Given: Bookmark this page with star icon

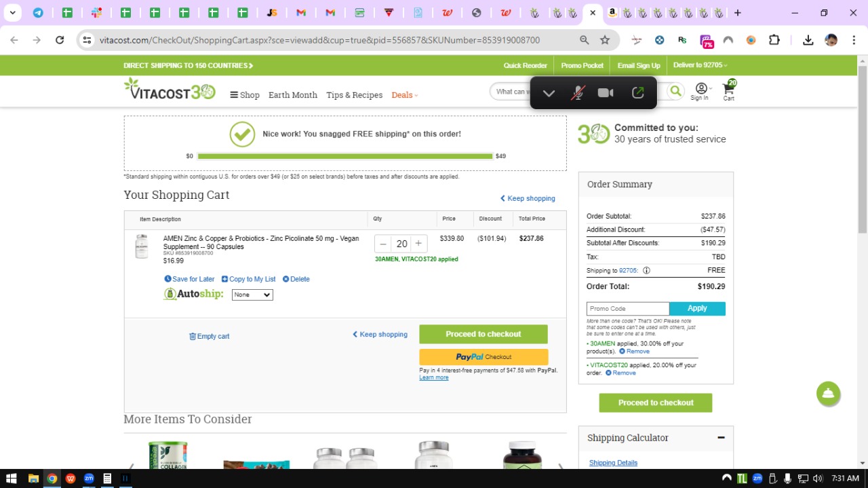Looking at the screenshot, I should click(x=605, y=40).
